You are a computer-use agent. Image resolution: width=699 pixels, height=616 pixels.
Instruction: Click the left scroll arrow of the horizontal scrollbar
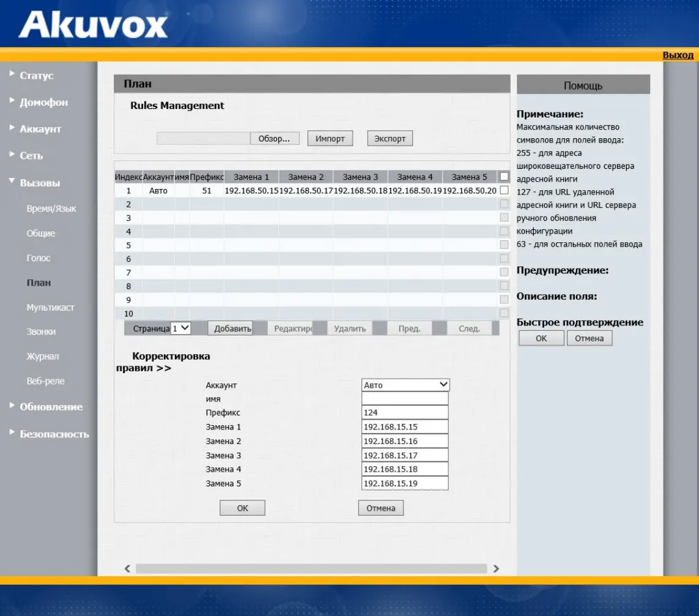[127, 568]
